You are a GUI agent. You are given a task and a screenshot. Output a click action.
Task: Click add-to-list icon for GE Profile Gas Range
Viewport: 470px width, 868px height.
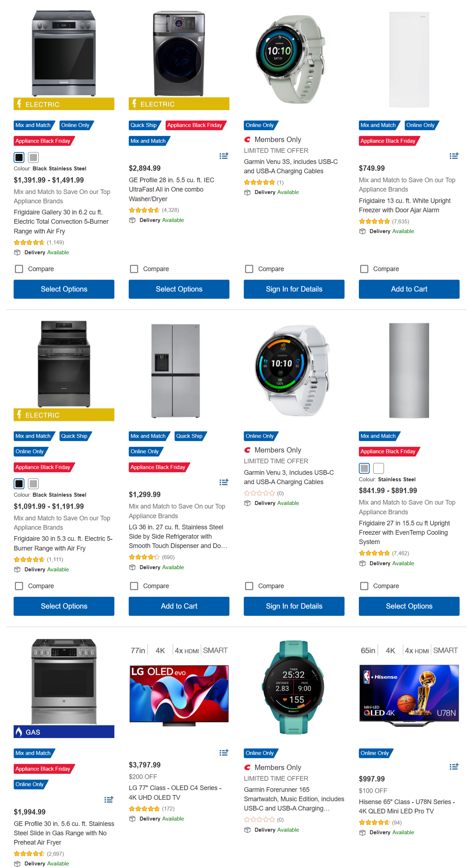(x=109, y=799)
